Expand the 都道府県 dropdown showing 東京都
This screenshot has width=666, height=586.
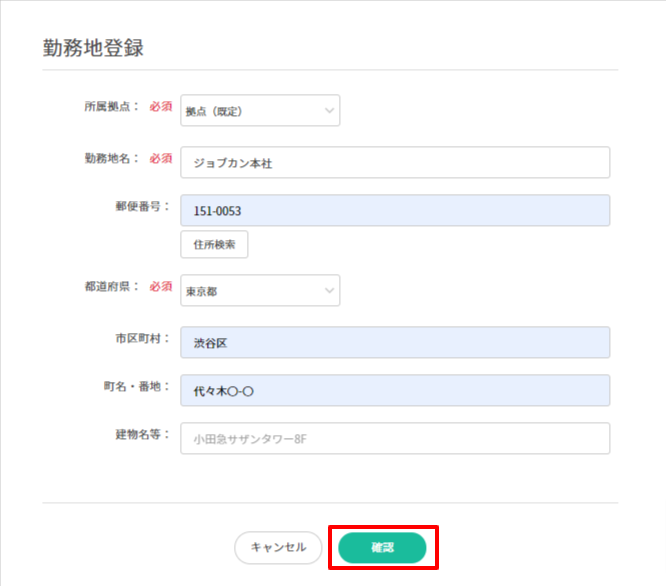pyautogui.click(x=260, y=291)
